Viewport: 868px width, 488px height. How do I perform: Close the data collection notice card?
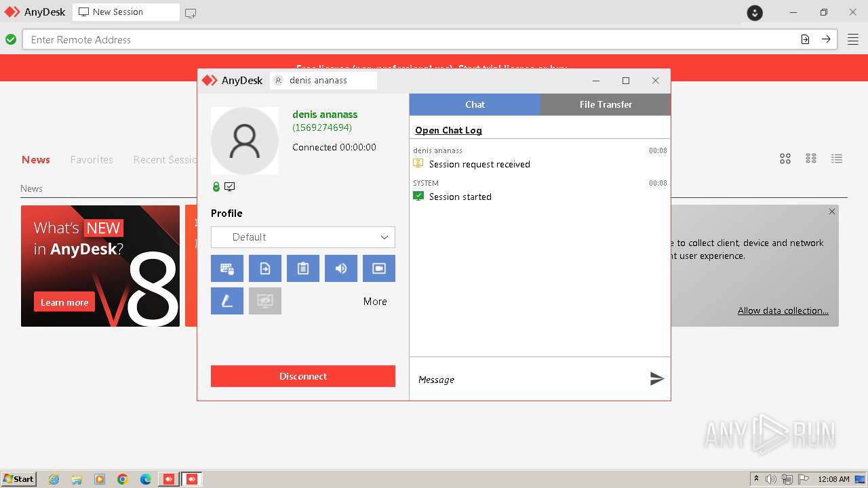click(x=832, y=211)
